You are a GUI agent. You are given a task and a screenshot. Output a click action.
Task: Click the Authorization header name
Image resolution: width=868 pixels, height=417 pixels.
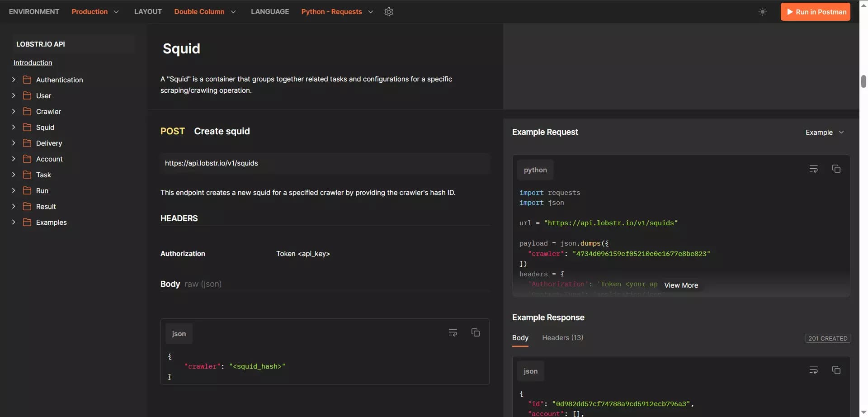point(183,254)
